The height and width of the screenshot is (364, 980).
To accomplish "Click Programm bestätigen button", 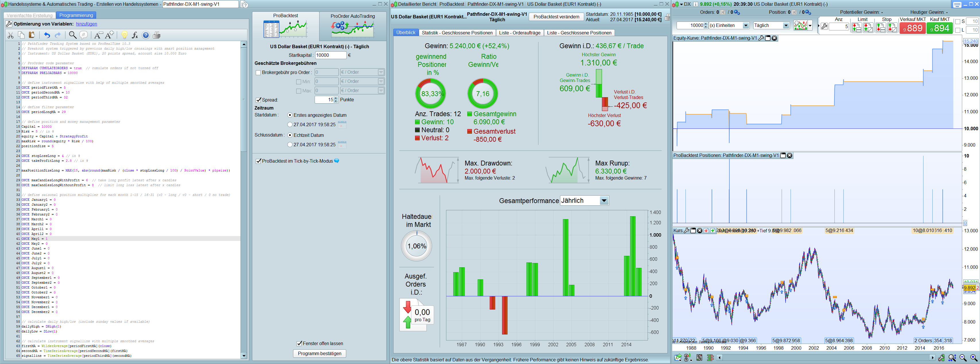I will (319, 353).
